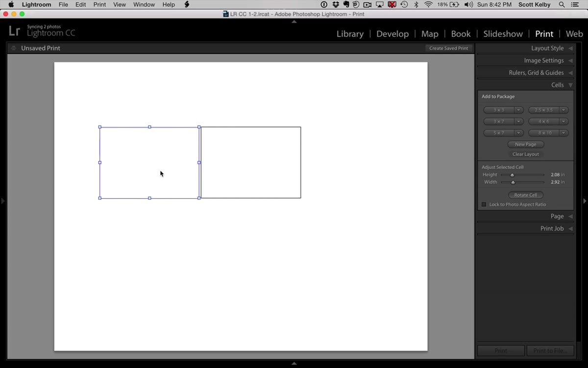Click the icon left of Unsaved Print
Screen dimensions: 588x368
click(x=14, y=48)
